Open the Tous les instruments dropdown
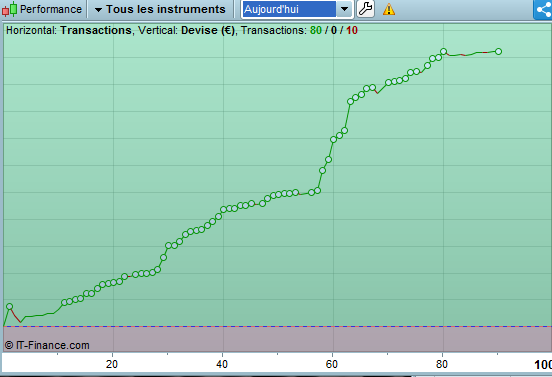This screenshot has height=377, width=552. click(160, 9)
